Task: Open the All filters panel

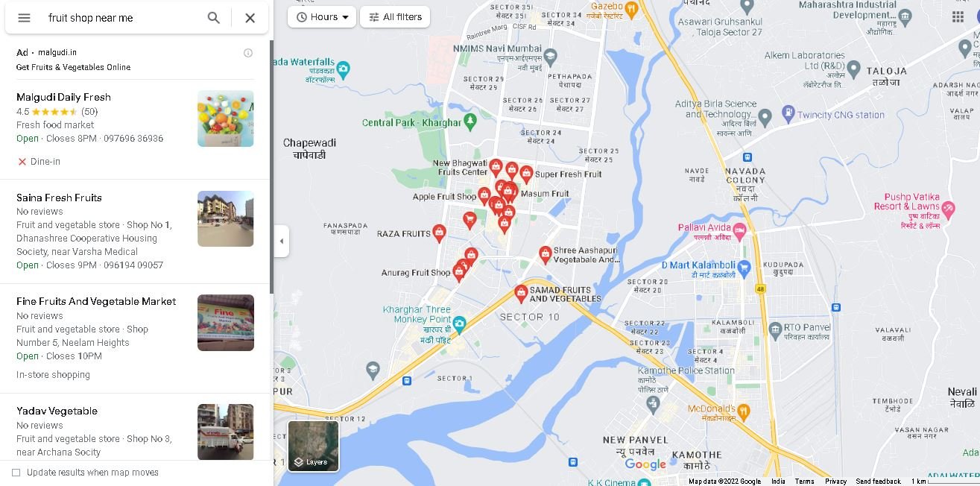Action: tap(395, 16)
